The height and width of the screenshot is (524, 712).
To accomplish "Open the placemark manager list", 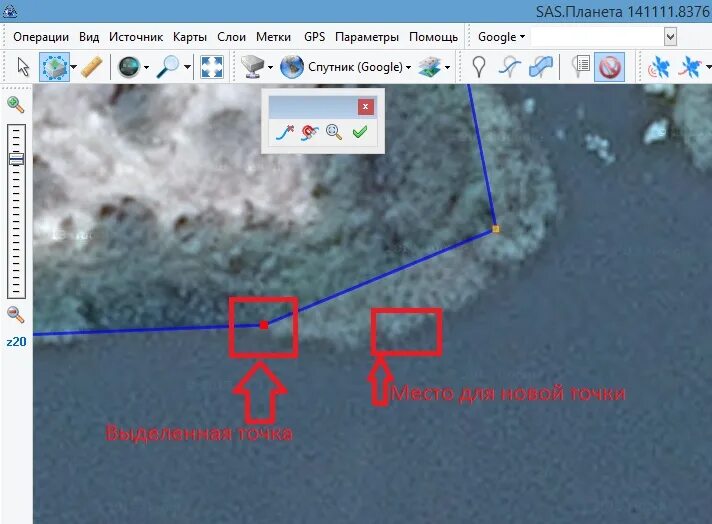I will coord(579,67).
